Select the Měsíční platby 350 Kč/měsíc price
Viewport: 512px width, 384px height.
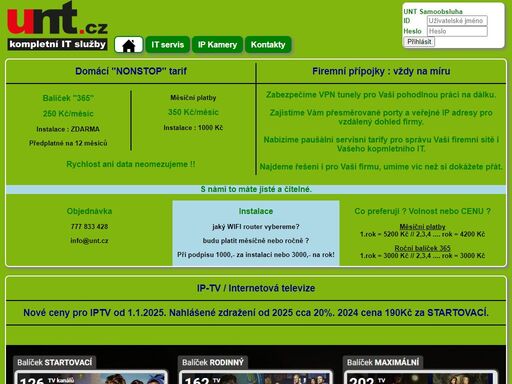point(193,112)
